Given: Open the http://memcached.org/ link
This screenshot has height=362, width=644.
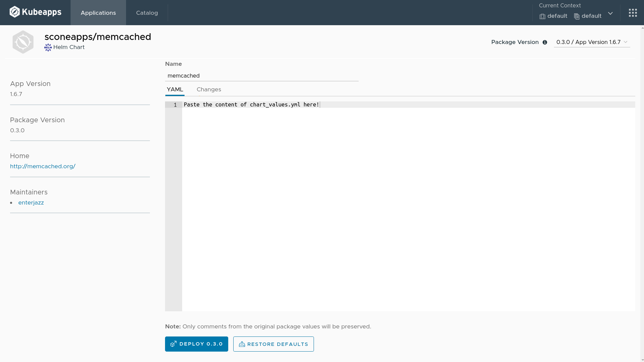Looking at the screenshot, I should coord(43,166).
